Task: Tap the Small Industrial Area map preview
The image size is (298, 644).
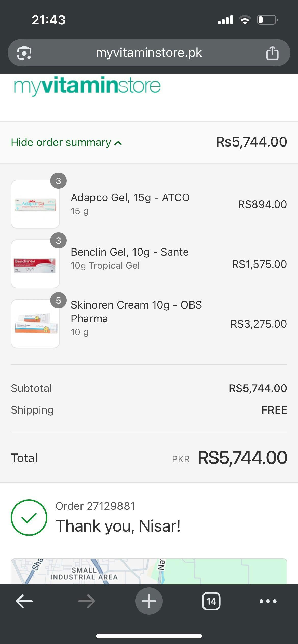Action: [149, 571]
